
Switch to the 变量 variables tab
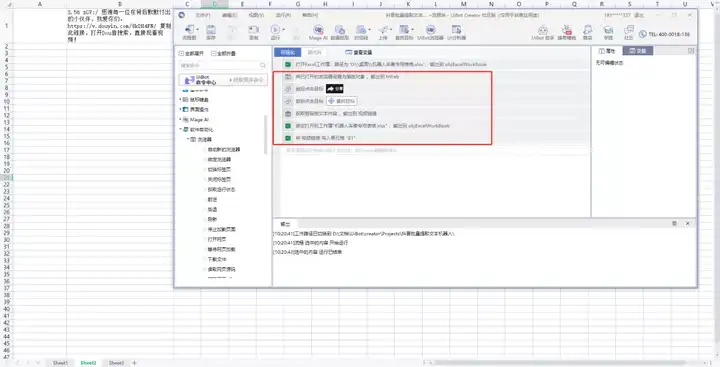pos(638,51)
